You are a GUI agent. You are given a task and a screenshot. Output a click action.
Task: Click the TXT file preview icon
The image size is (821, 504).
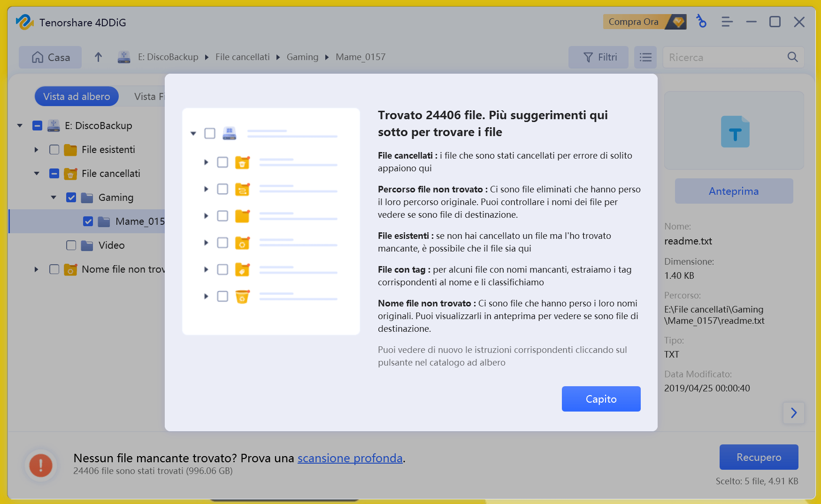[x=735, y=131]
